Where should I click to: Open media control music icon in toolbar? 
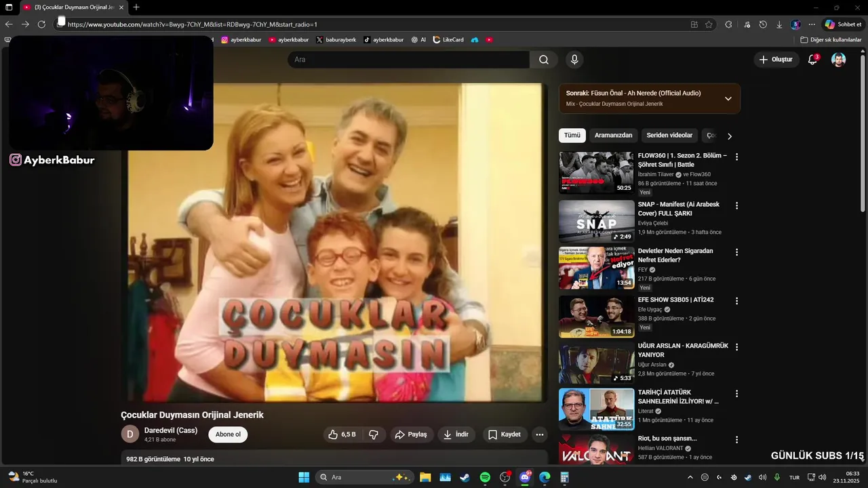click(x=747, y=24)
